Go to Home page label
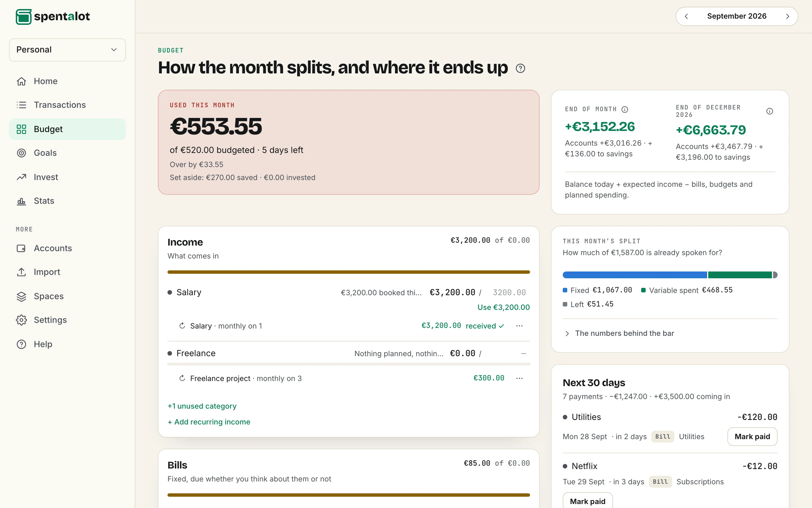 46,81
